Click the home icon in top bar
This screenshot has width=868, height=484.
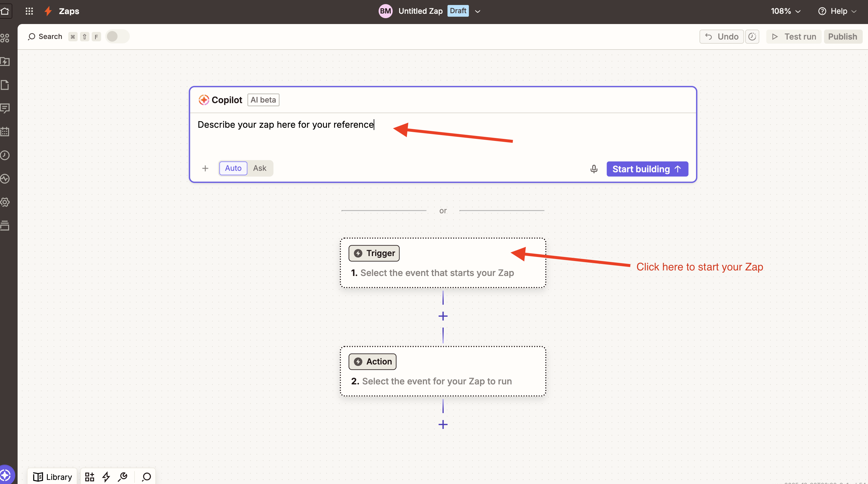pyautogui.click(x=5, y=11)
